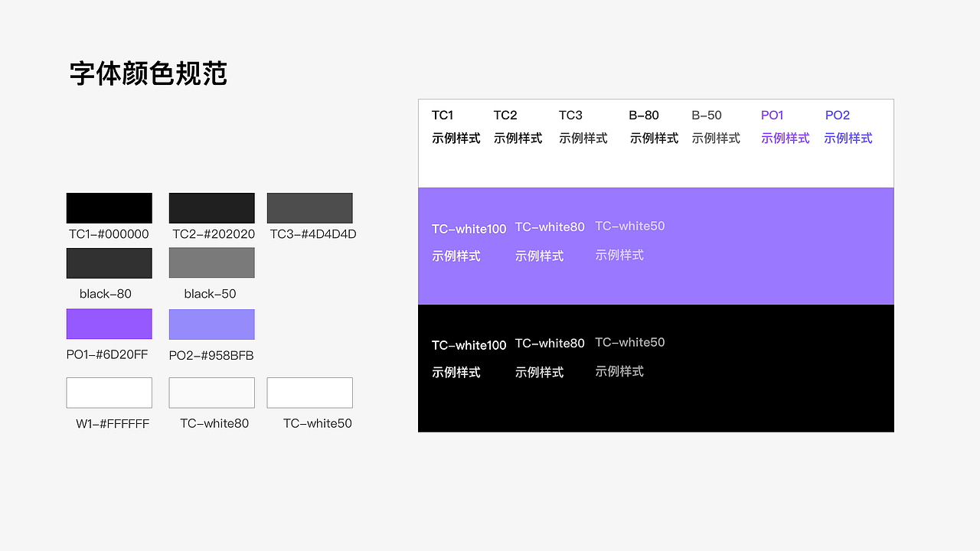Click the black-80 label text
980x551 pixels.
click(x=106, y=294)
